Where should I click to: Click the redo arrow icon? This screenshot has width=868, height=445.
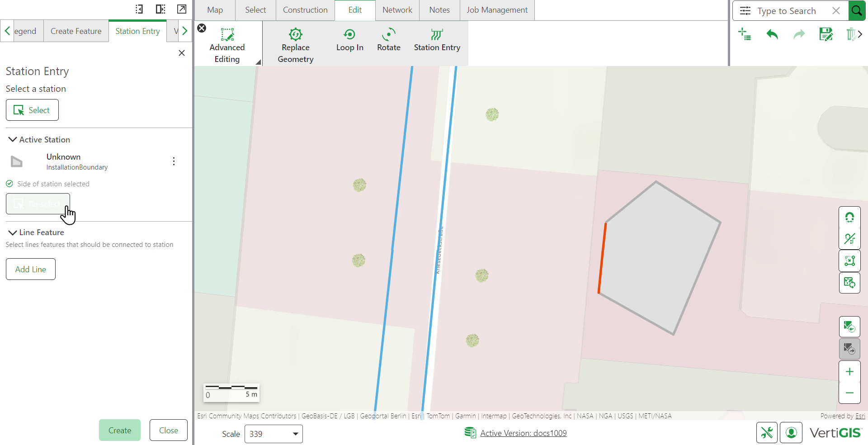tap(799, 34)
